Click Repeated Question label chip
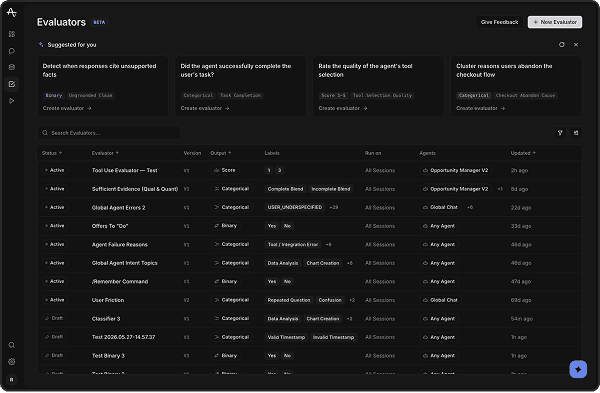 pyautogui.click(x=289, y=300)
